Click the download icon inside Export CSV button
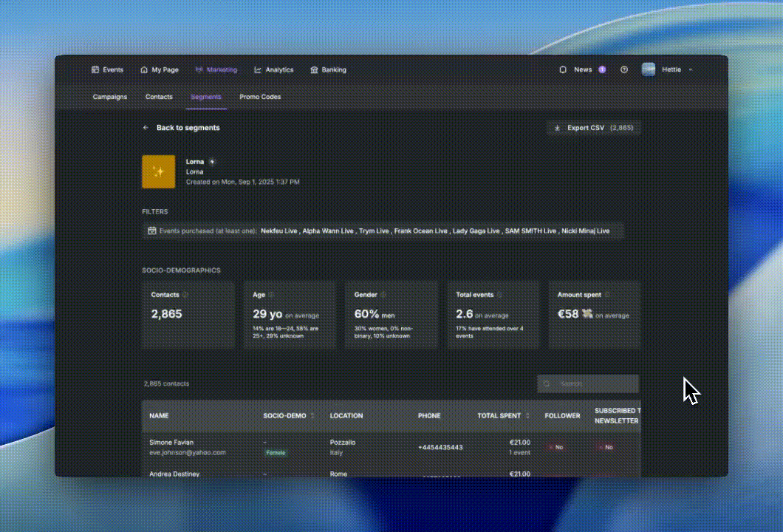The image size is (783, 532). click(558, 127)
